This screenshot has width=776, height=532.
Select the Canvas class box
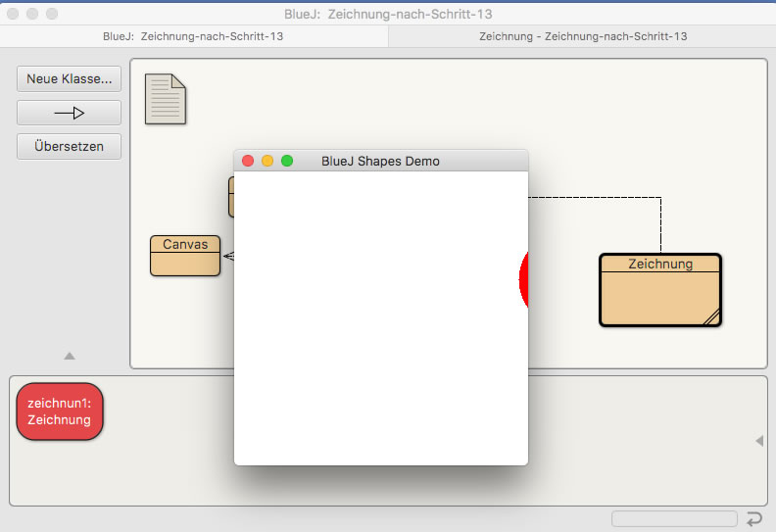pos(185,256)
